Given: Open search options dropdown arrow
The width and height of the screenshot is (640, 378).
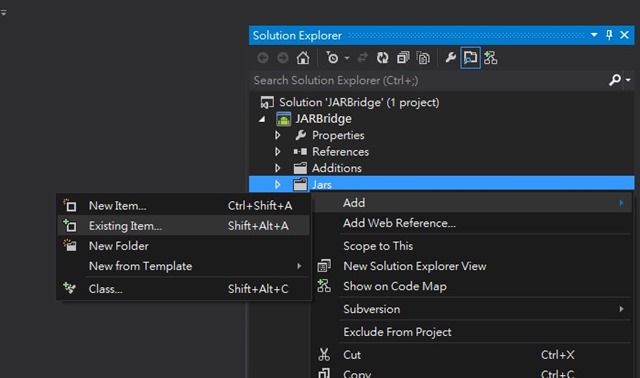Looking at the screenshot, I should click(x=628, y=80).
